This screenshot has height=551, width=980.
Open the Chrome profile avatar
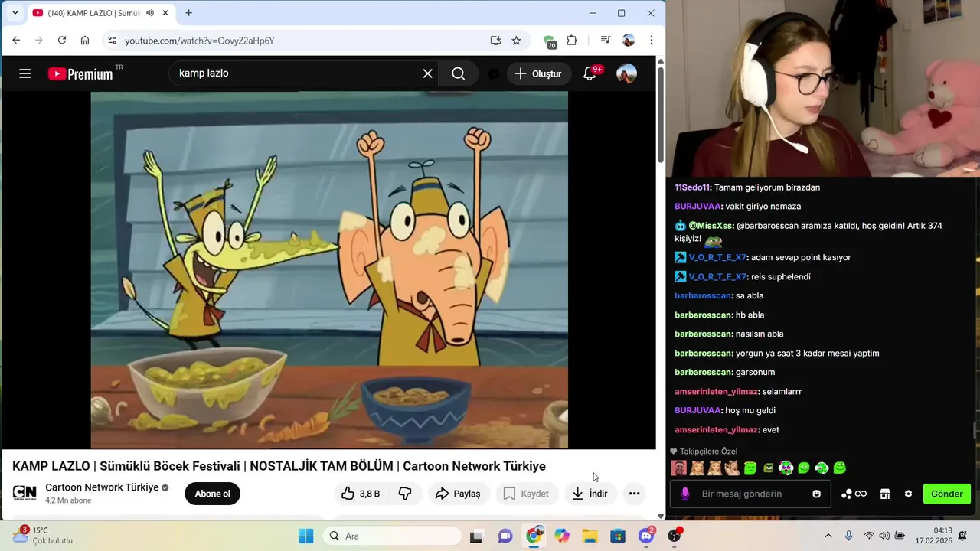tap(629, 41)
